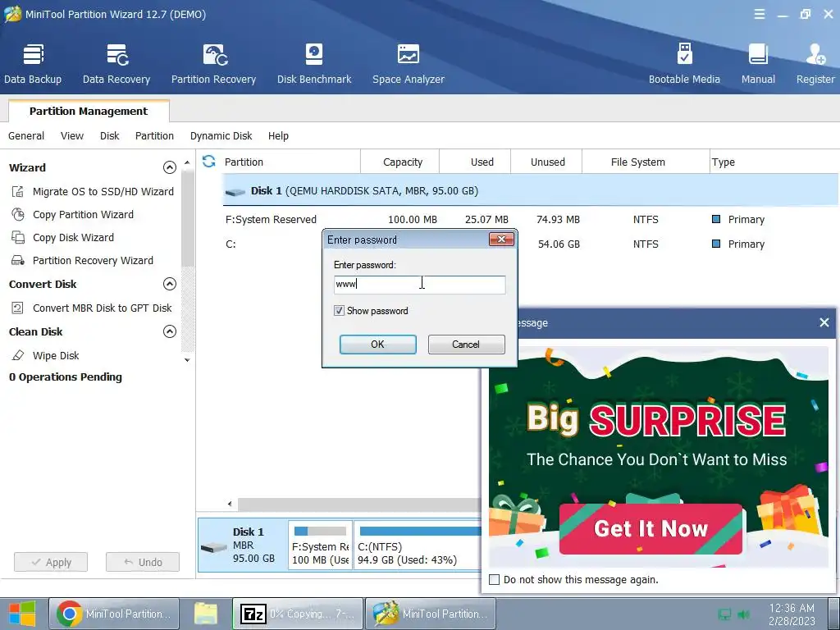Open the View menu
Image resolution: width=840 pixels, height=630 pixels.
point(72,135)
